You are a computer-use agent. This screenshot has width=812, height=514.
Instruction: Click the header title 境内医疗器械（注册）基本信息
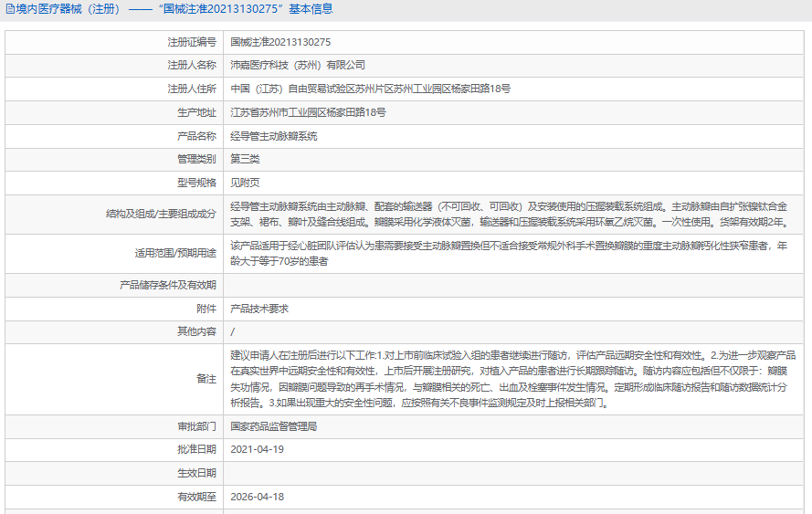174,9
